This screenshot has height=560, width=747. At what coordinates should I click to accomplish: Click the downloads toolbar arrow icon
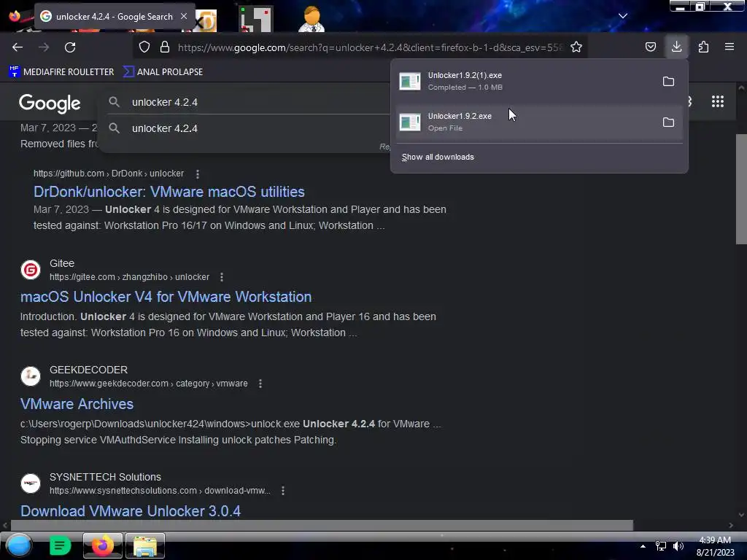[676, 47]
